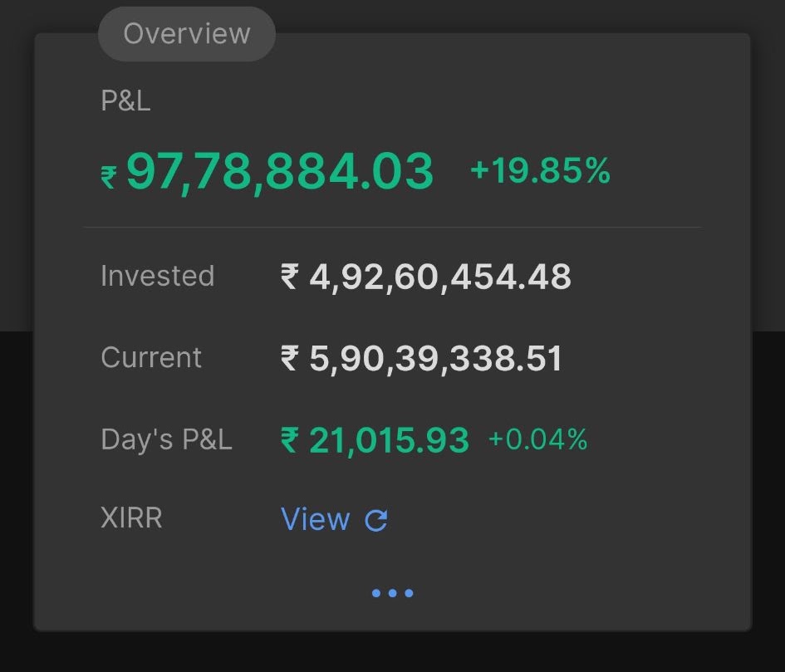Click the Current row label
Screen dimensions: 785x672
click(151, 357)
